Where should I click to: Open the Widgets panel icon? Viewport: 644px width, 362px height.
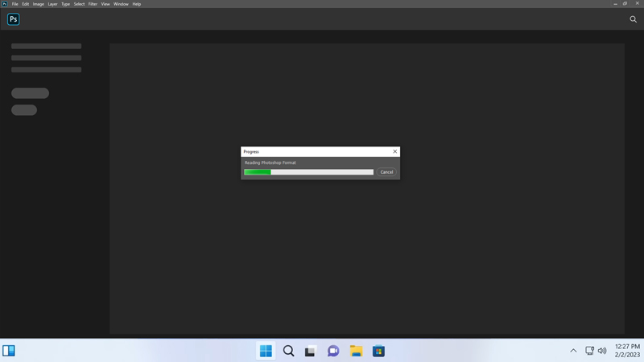tap(9, 351)
